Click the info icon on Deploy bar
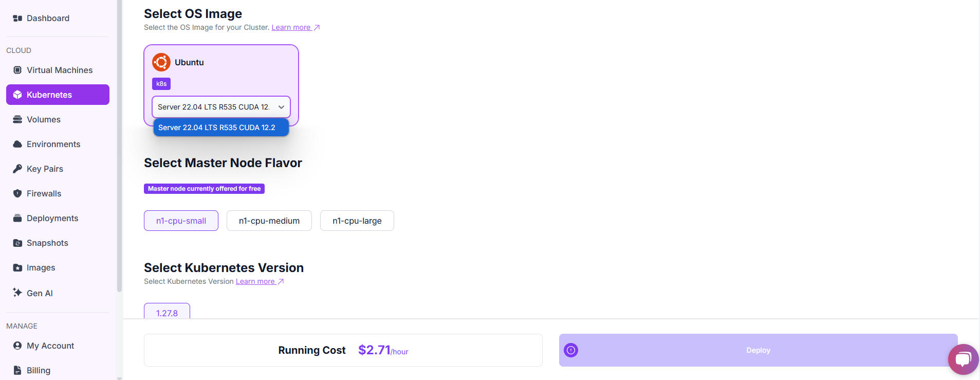980x380 pixels. (x=571, y=350)
